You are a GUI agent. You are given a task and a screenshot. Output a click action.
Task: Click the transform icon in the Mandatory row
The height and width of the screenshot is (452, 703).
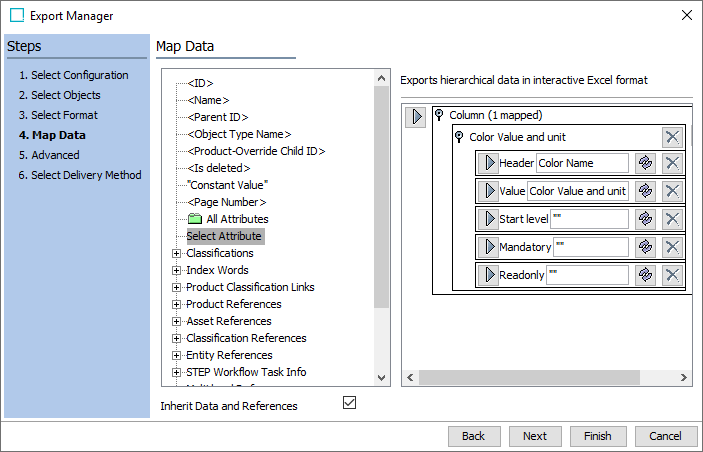[645, 247]
